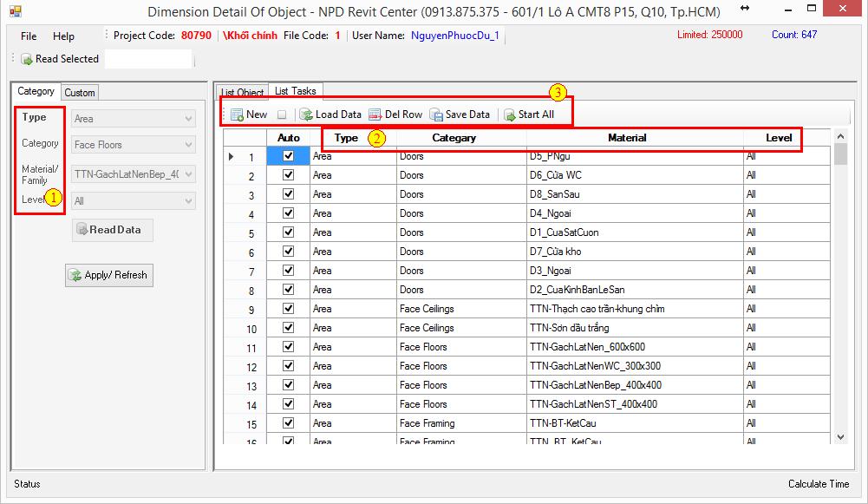Open the File menu
Viewport: 868px width, 504px height.
click(x=29, y=36)
